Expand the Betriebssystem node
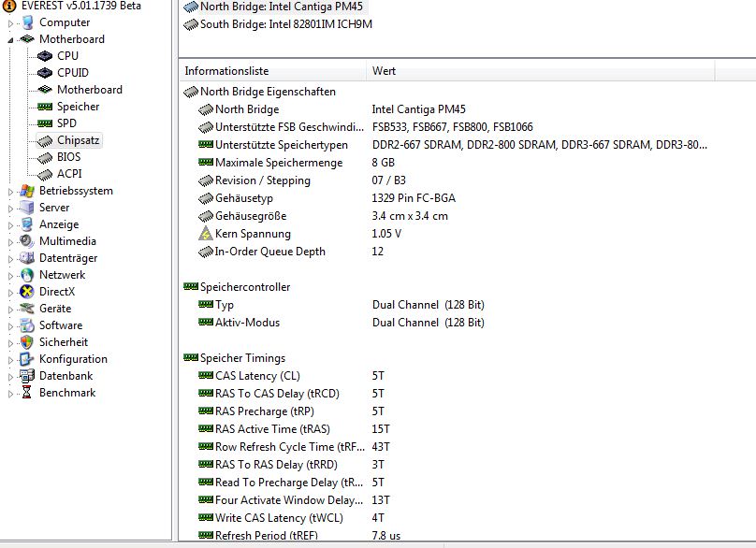The height and width of the screenshot is (548, 756). 10,192
